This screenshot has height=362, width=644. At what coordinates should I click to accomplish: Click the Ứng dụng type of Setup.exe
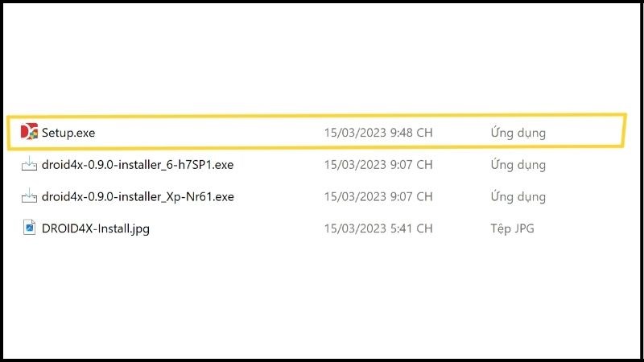[x=518, y=133]
